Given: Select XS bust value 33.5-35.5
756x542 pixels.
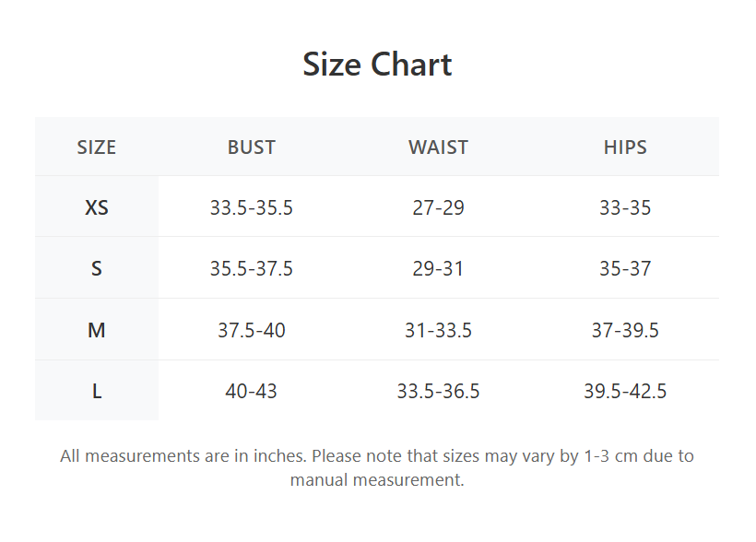Looking at the screenshot, I should point(251,207).
